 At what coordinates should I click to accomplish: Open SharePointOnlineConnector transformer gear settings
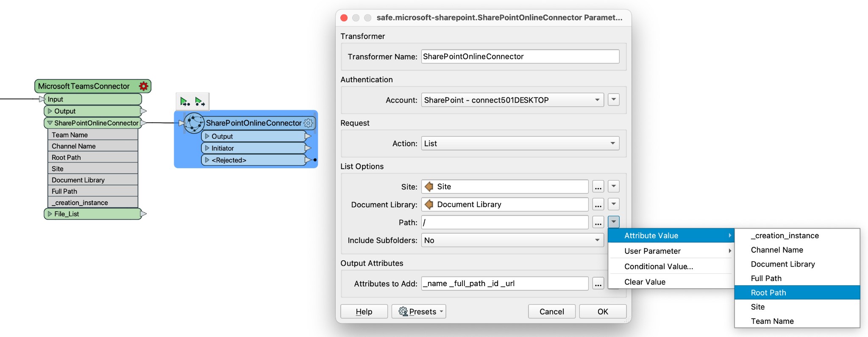pos(309,123)
